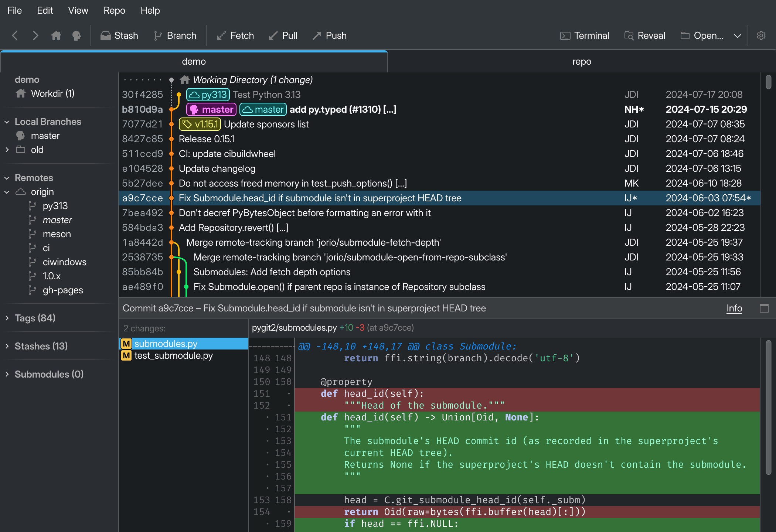Switch to the repo tab
The image size is (776, 532).
[x=582, y=61]
